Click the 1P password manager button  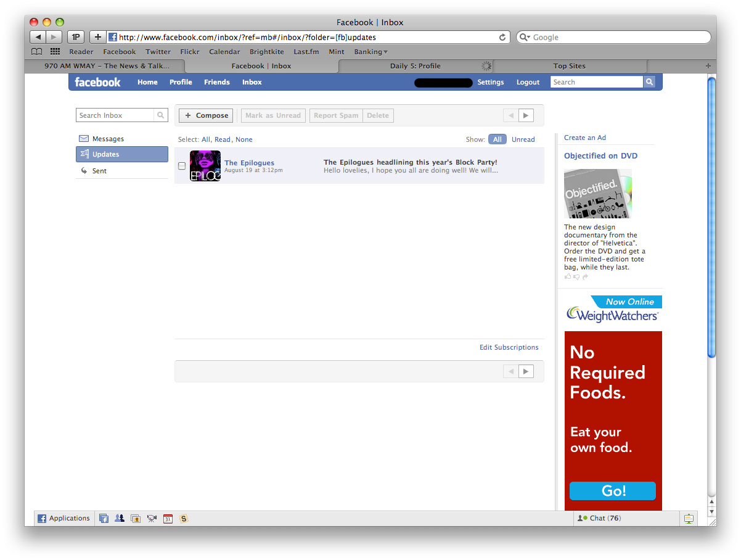coord(76,37)
